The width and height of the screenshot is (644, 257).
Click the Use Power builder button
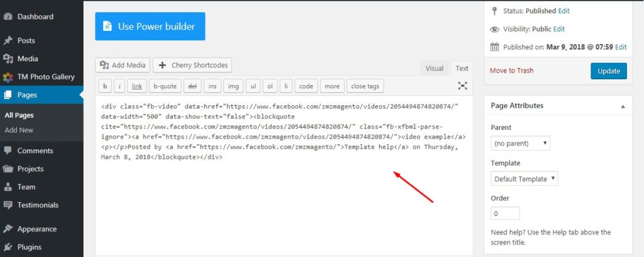click(x=150, y=26)
